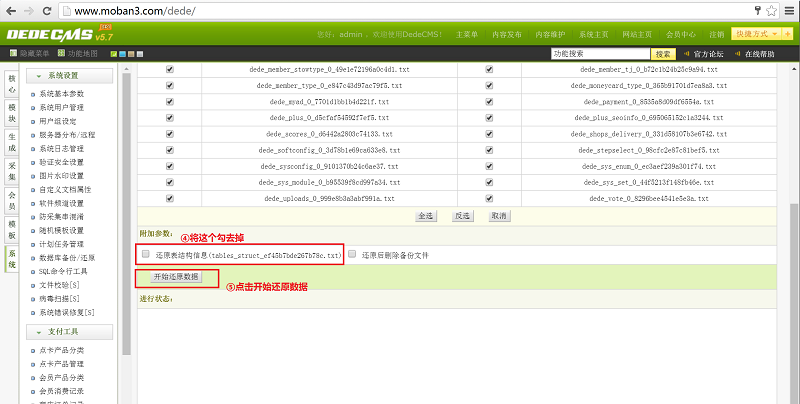Open 网站主页 in the top navigation
Screen dimensions: 800x404
tap(637, 35)
